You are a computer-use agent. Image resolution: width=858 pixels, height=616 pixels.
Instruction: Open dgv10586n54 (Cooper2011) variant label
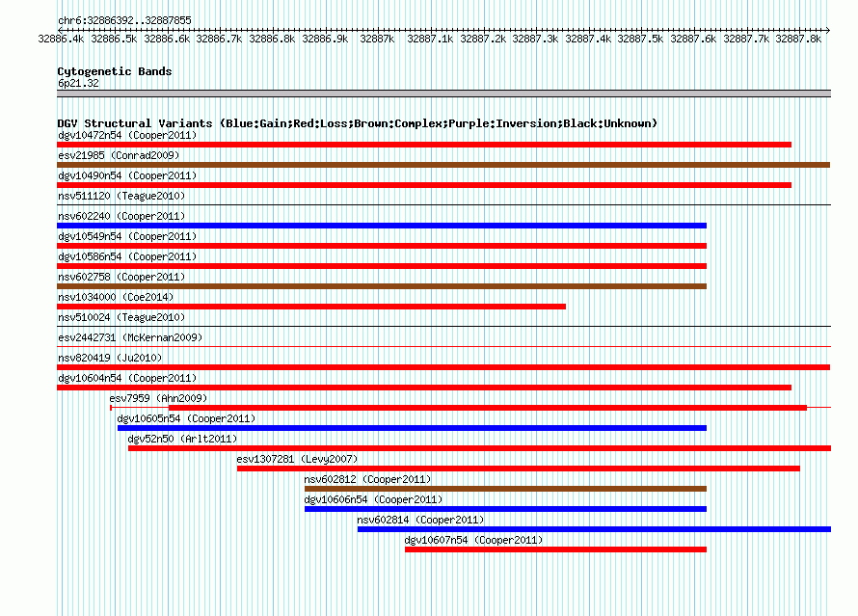pos(127,256)
